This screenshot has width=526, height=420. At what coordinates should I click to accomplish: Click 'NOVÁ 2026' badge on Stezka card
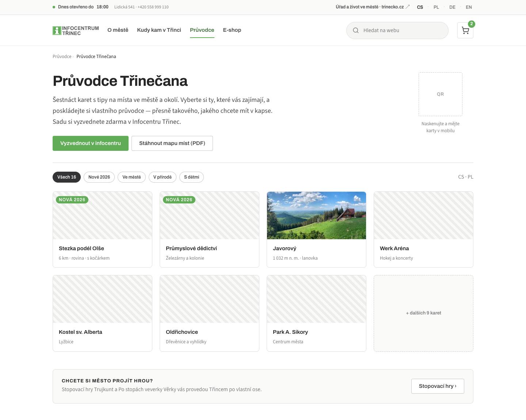point(72,200)
